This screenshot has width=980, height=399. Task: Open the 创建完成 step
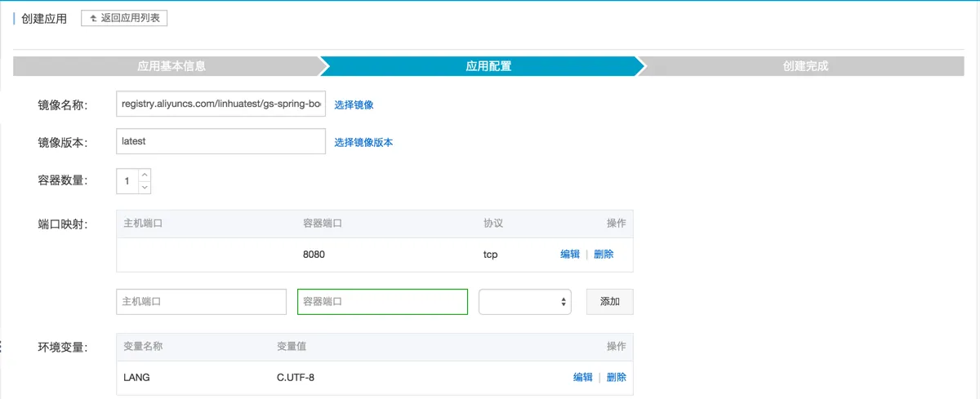(804, 66)
